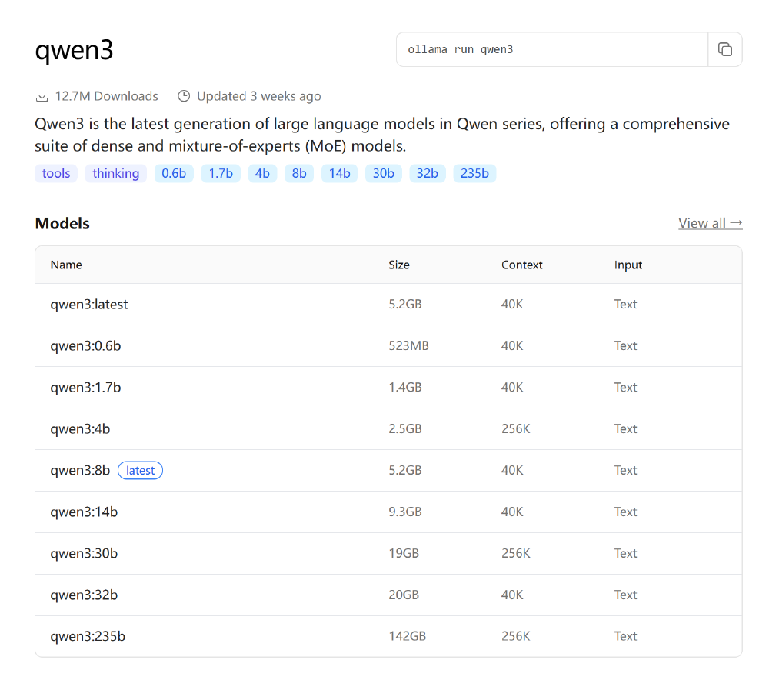Open the qwen3:latest model row

tap(89, 305)
